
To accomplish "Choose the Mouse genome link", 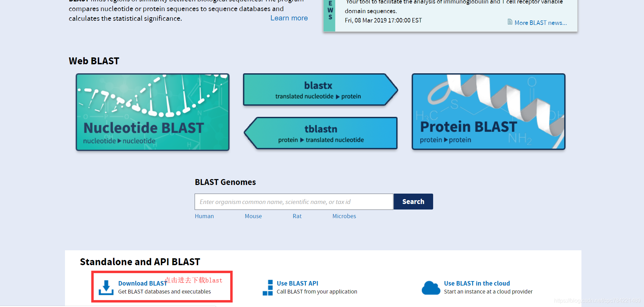I will click(253, 216).
